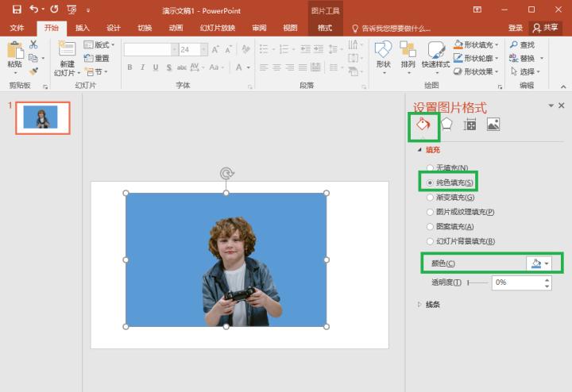Select slide 1 thumbnail in the slide panel

coord(43,117)
